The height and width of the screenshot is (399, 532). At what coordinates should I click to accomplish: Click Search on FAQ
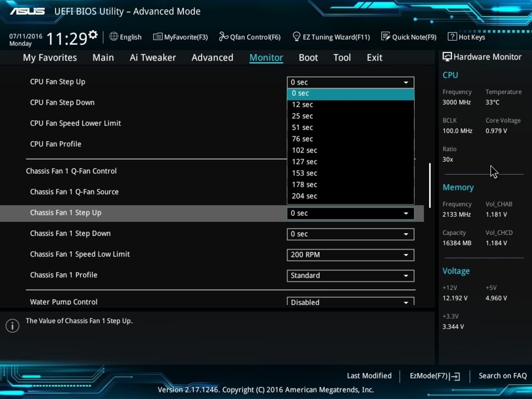[503, 376]
